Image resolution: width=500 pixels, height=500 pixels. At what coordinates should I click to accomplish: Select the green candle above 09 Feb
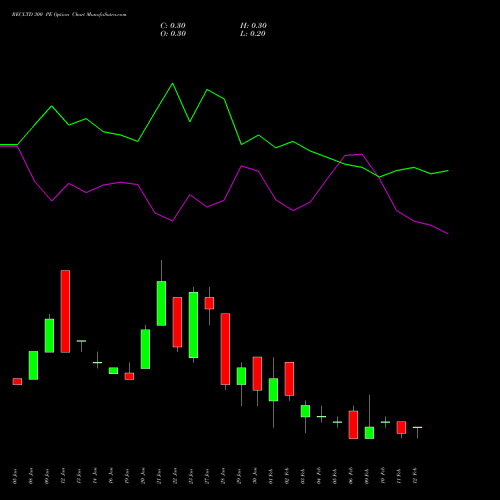[369, 433]
